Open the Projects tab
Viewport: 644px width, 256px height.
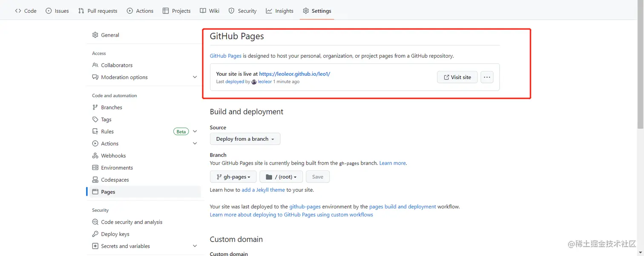point(176,11)
